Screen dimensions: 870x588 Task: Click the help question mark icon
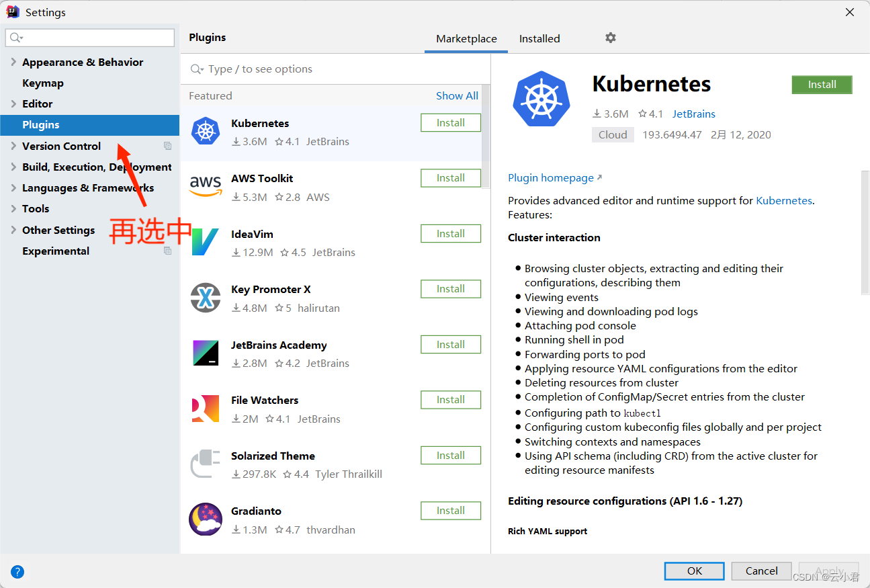[18, 572]
